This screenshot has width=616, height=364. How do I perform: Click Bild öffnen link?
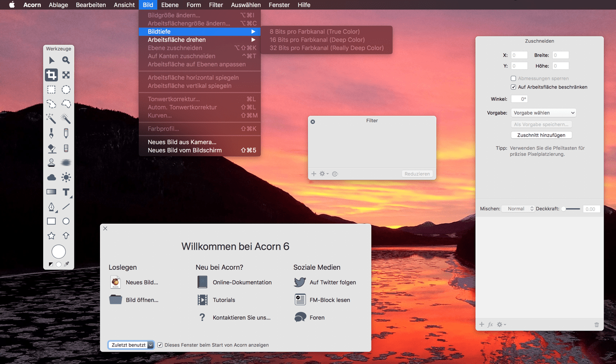[134, 300]
